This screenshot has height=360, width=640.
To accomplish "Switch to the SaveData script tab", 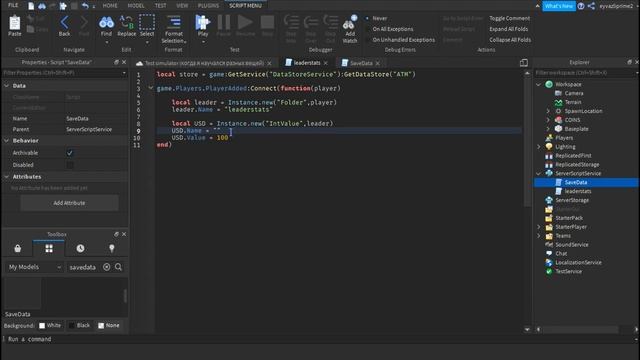I will 361,63.
